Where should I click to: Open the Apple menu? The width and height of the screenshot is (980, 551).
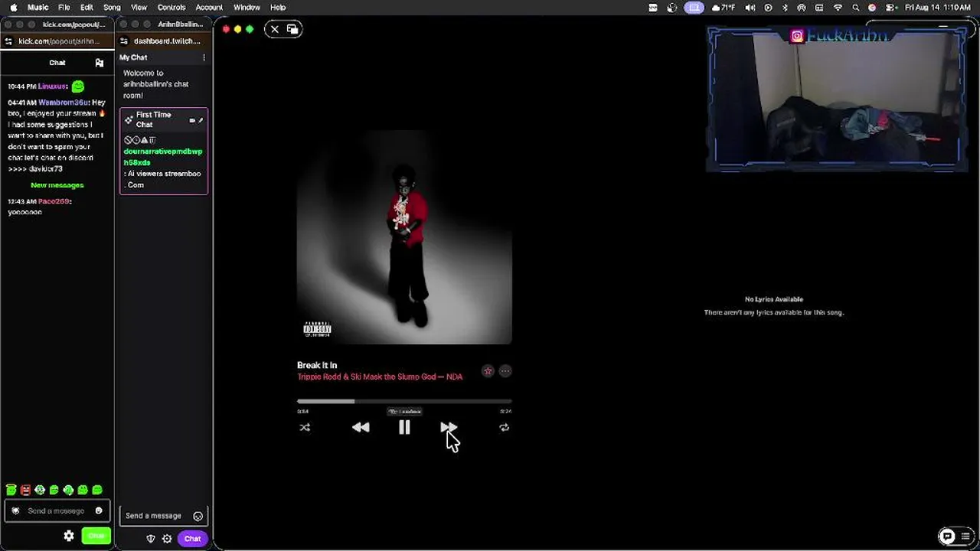coord(13,8)
